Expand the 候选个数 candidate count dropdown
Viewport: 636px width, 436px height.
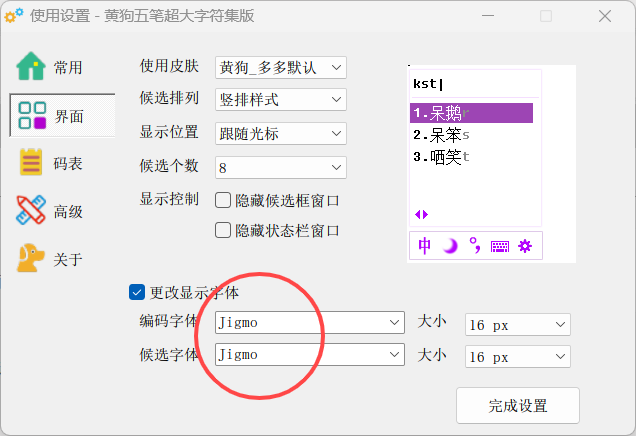pos(280,166)
